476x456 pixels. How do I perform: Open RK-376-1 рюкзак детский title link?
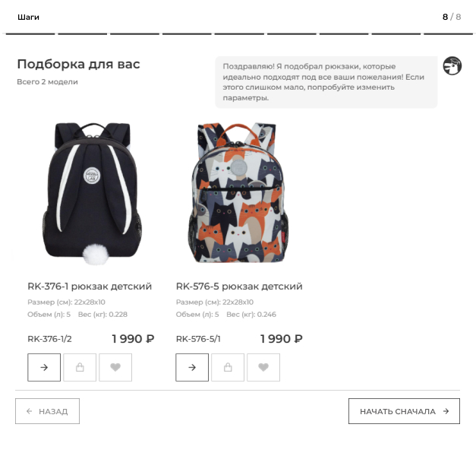click(90, 287)
